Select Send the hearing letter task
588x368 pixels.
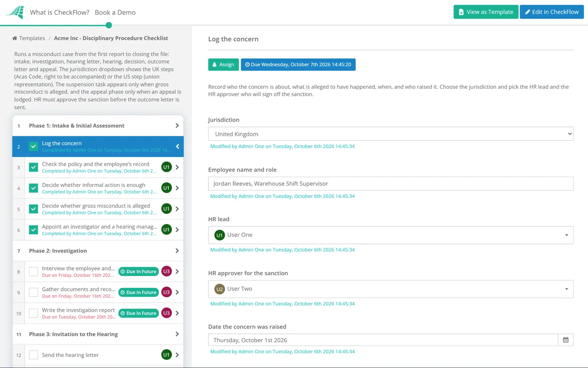click(70, 355)
